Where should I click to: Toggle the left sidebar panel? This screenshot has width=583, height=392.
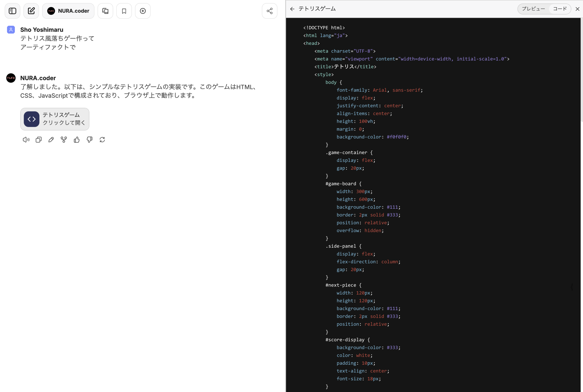(x=12, y=11)
